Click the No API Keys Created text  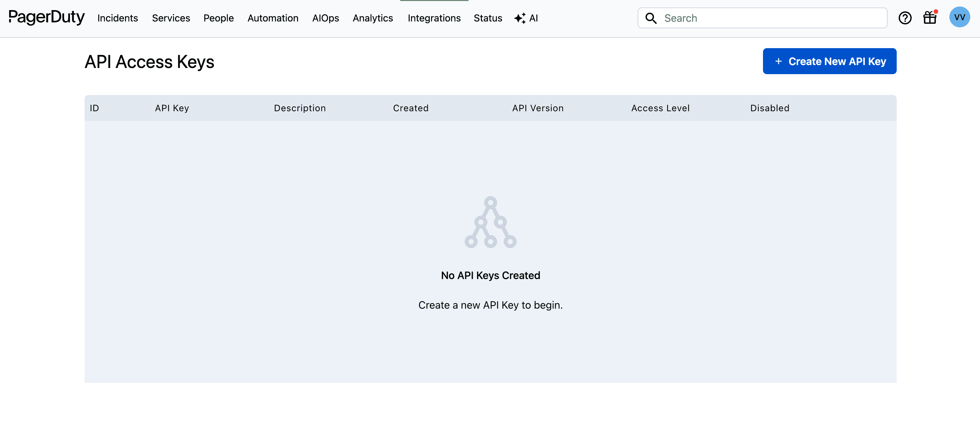coord(490,275)
